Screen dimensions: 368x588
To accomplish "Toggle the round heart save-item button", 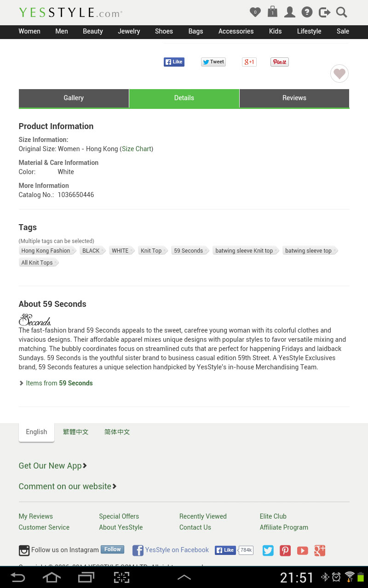I will point(339,73).
